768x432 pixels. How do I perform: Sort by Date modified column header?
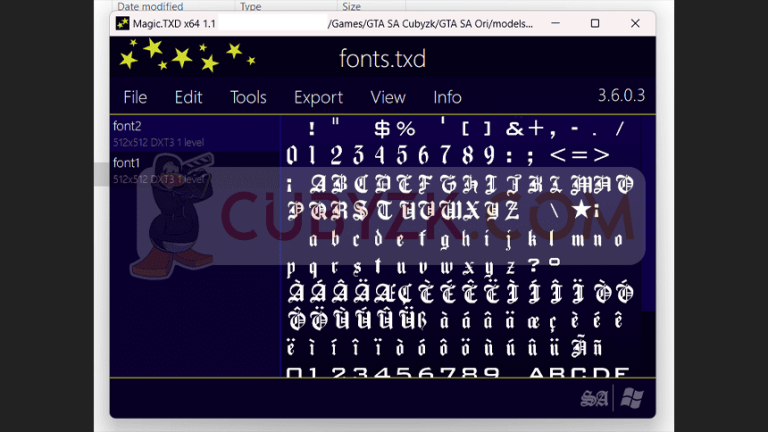pyautogui.click(x=149, y=6)
